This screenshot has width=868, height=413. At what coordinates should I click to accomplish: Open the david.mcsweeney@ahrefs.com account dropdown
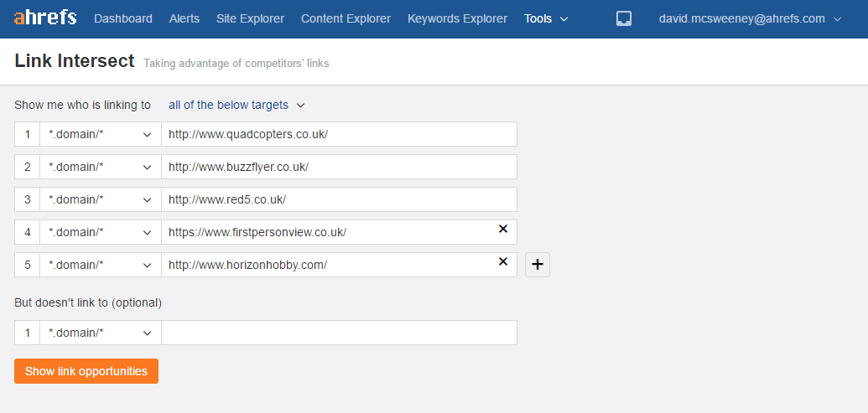coord(750,18)
